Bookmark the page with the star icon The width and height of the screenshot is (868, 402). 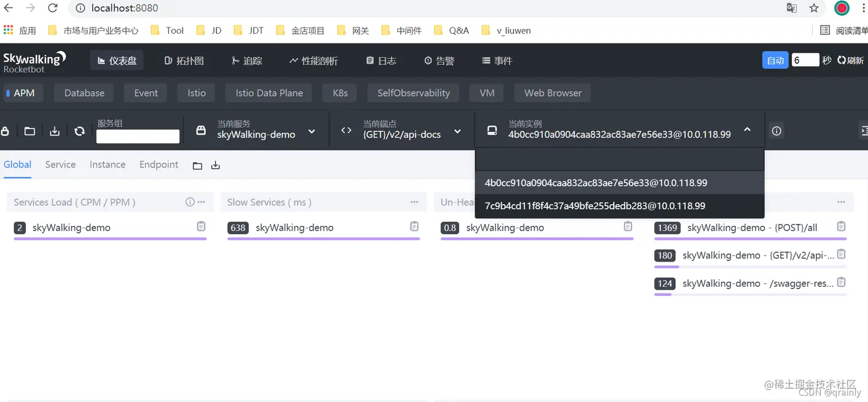point(814,8)
